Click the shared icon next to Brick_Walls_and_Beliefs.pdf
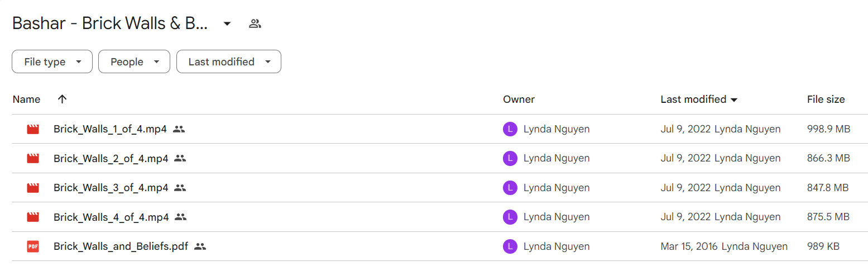The height and width of the screenshot is (280, 868). [200, 246]
